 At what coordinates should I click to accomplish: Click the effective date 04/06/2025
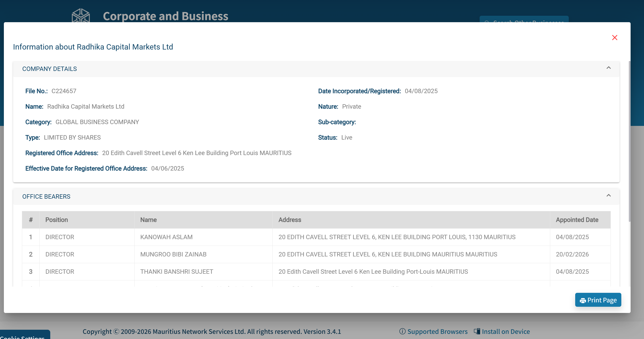point(168,168)
